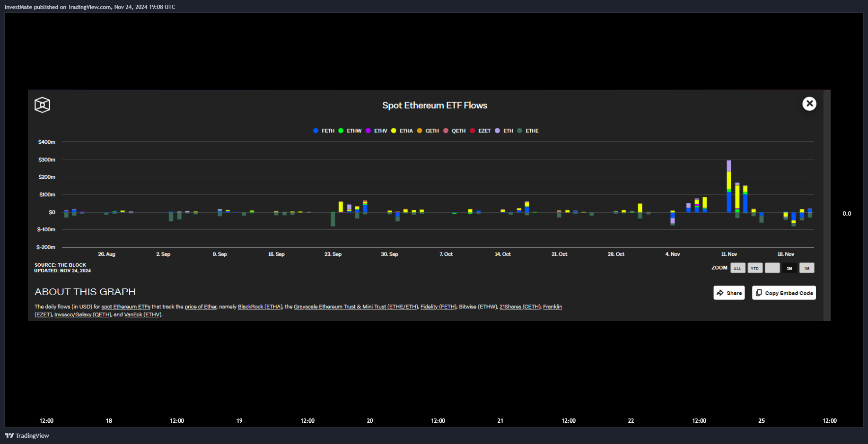Click the 11. Nov date label

point(729,254)
